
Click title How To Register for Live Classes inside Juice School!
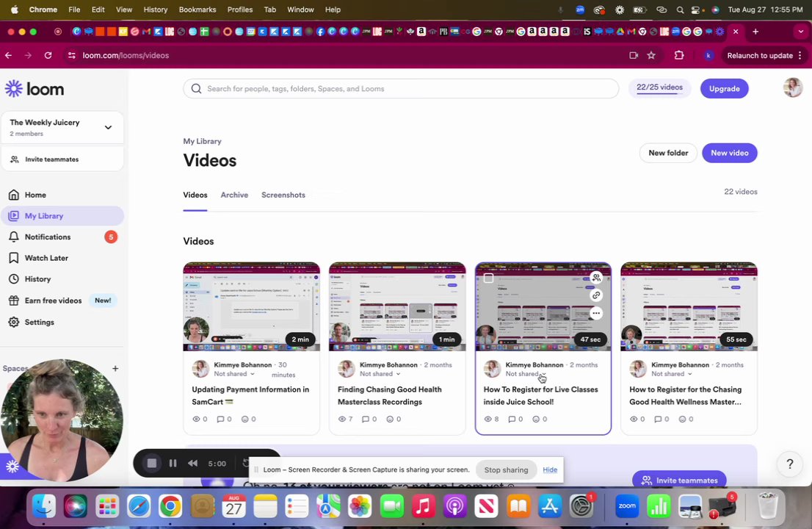(540, 395)
